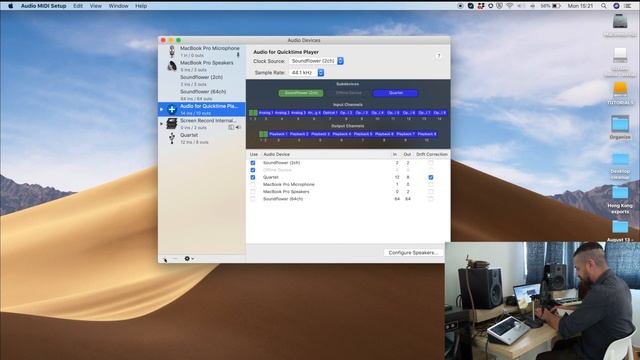Open the Apple menu
This screenshot has height=360, width=640.
(11, 6)
